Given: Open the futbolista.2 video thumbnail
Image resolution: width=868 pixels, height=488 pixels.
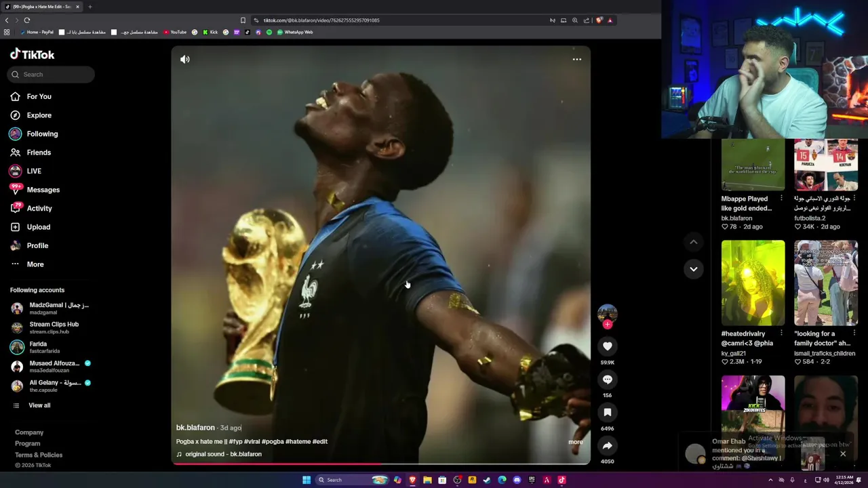Looking at the screenshot, I should (826, 165).
